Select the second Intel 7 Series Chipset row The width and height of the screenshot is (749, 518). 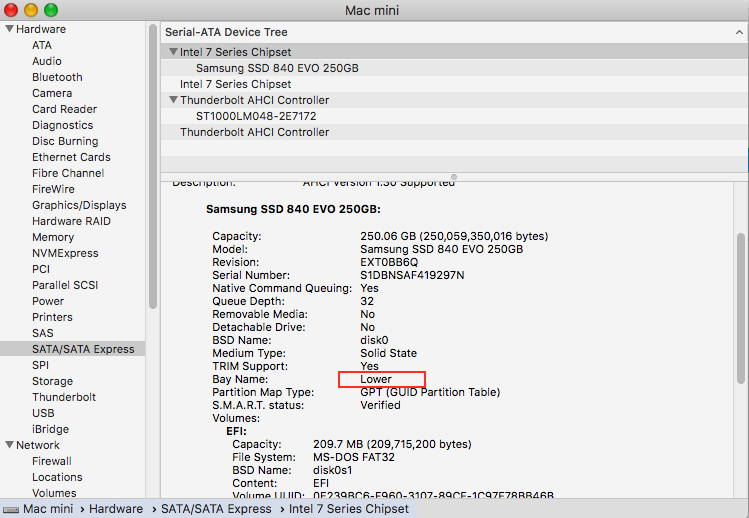tap(454, 84)
